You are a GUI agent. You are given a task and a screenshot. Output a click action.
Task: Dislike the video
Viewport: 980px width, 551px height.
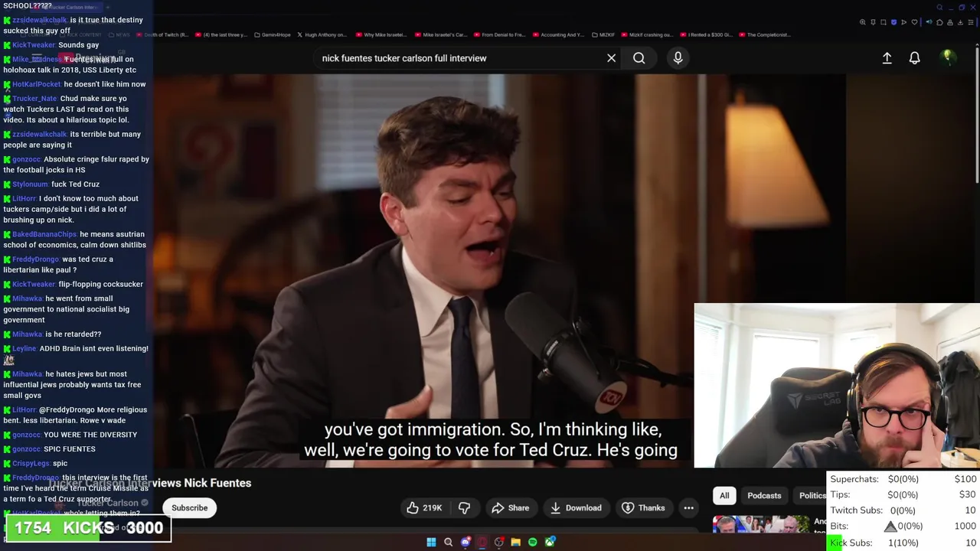(x=464, y=507)
